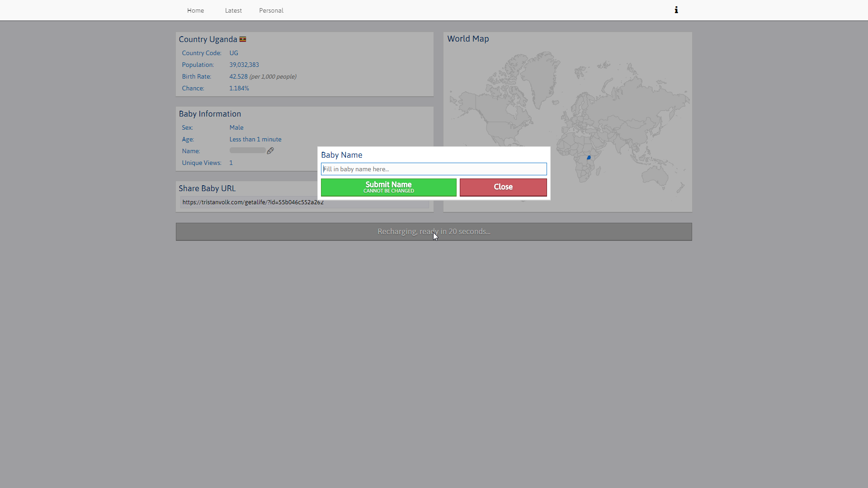The image size is (868, 488).
Task: Open the Home menu item
Action: [x=195, y=10]
